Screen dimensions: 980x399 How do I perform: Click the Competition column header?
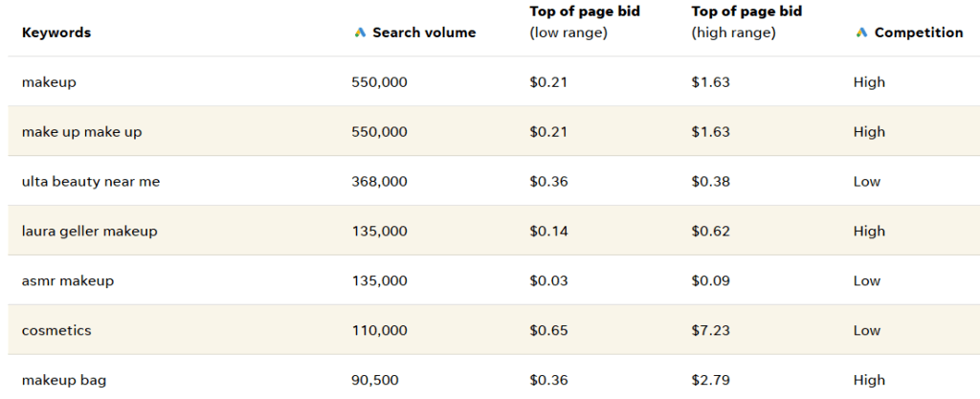point(918,33)
